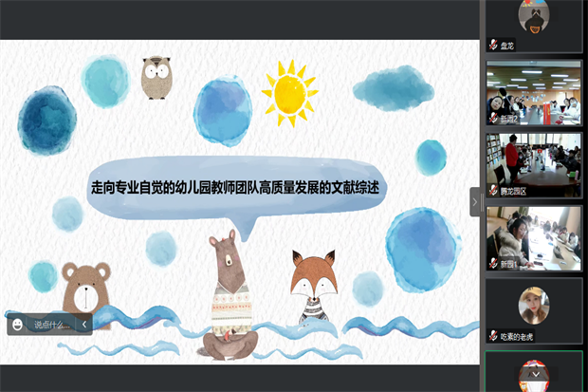Click the mic icon next to 腾龙园区
Screen dimensions: 588x392
493,191
